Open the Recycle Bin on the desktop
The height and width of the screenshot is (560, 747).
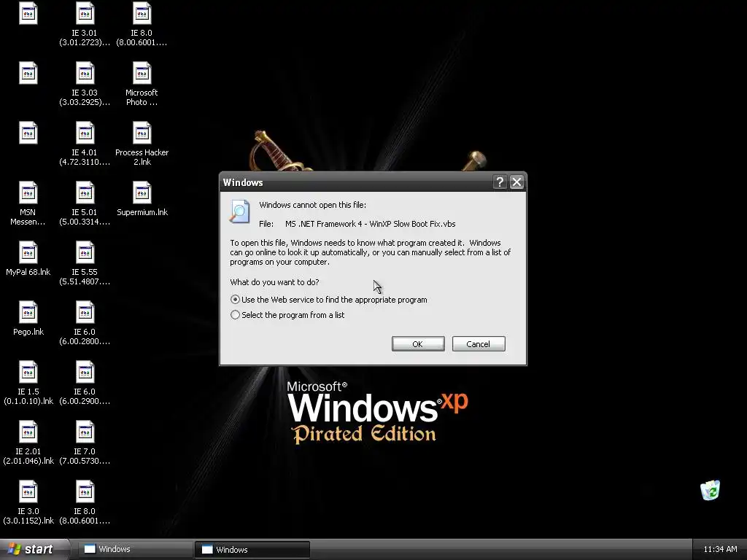[x=710, y=490]
